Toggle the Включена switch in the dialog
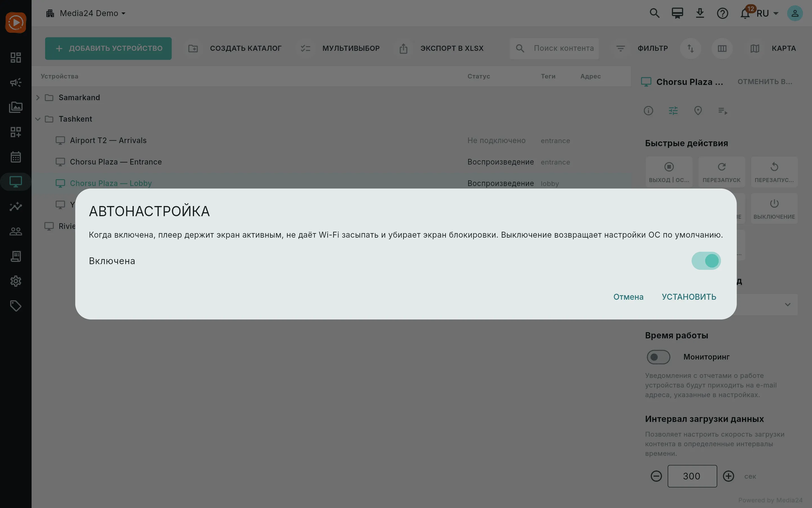The height and width of the screenshot is (508, 812). (706, 261)
